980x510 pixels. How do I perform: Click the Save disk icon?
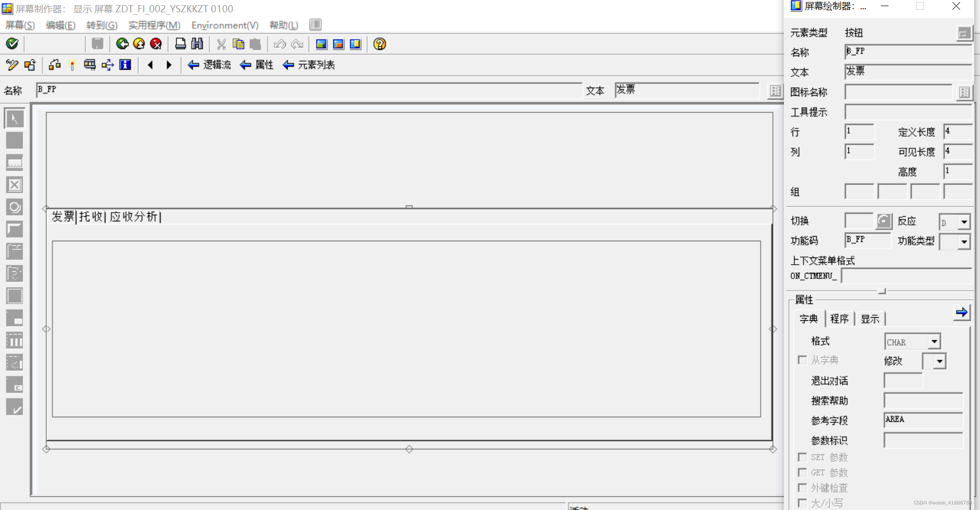(97, 44)
